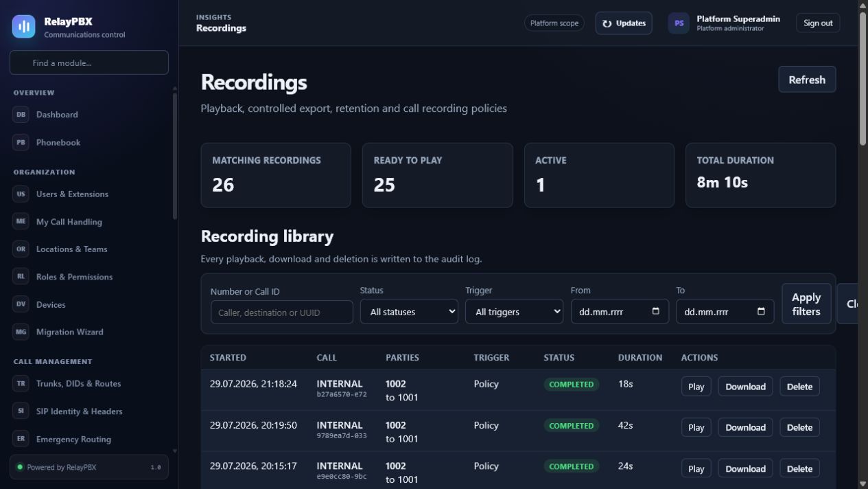Click the PS user avatar
The height and width of the screenshot is (489, 868).
(x=679, y=23)
